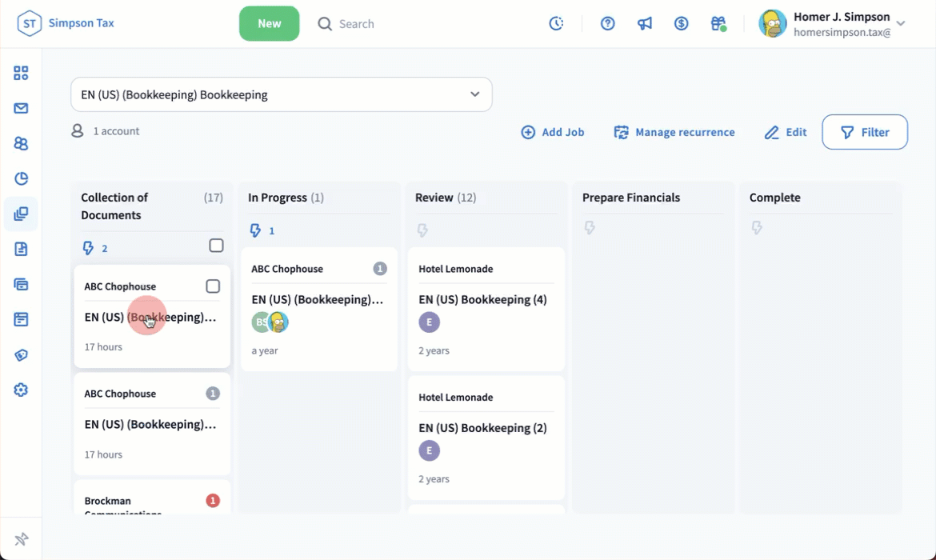Click the Edit pipeline link
Viewport: 936px width, 560px height.
coord(786,132)
